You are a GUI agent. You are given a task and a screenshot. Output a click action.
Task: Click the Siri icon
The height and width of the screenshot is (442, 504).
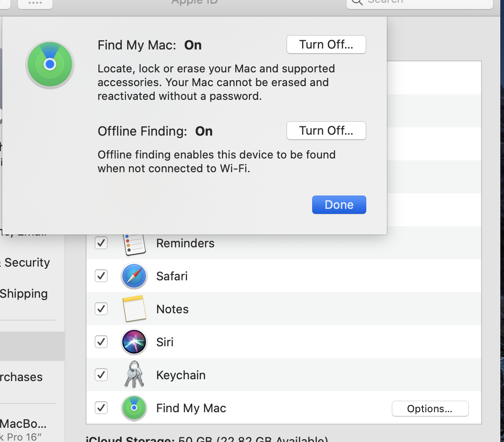click(134, 342)
